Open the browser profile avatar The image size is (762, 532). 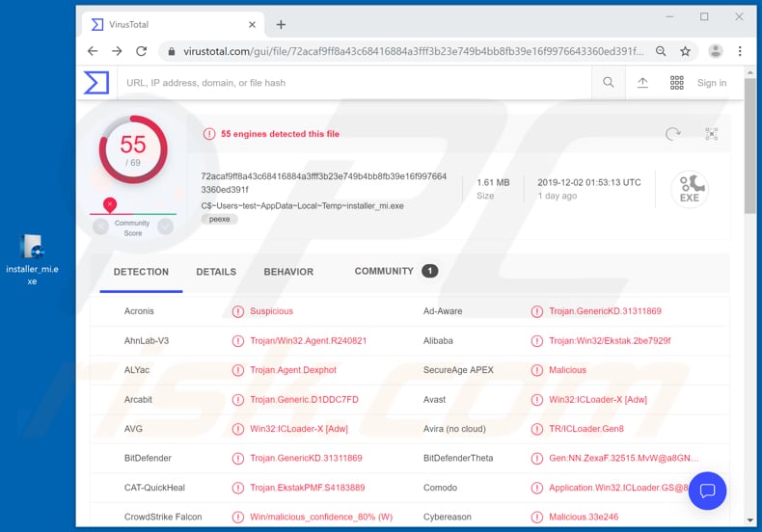coord(716,51)
